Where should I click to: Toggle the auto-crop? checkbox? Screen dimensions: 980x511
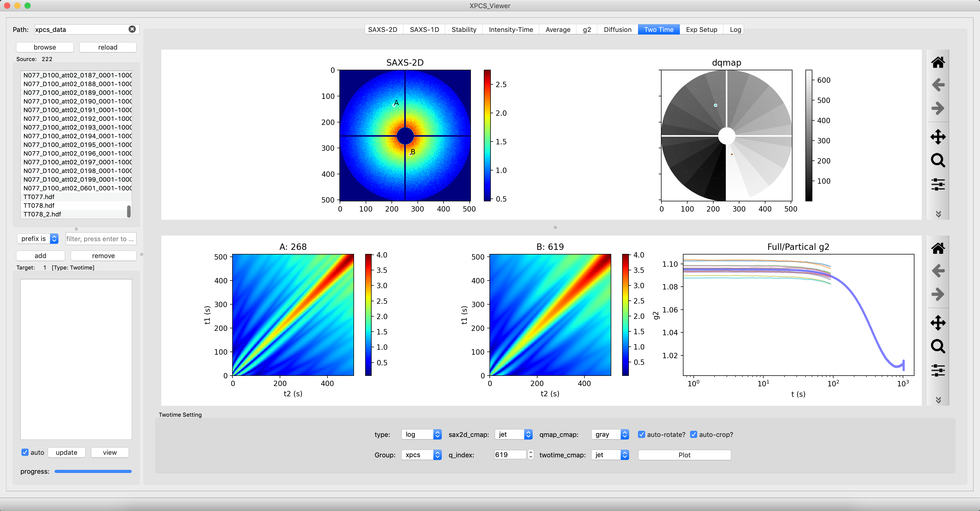(694, 434)
